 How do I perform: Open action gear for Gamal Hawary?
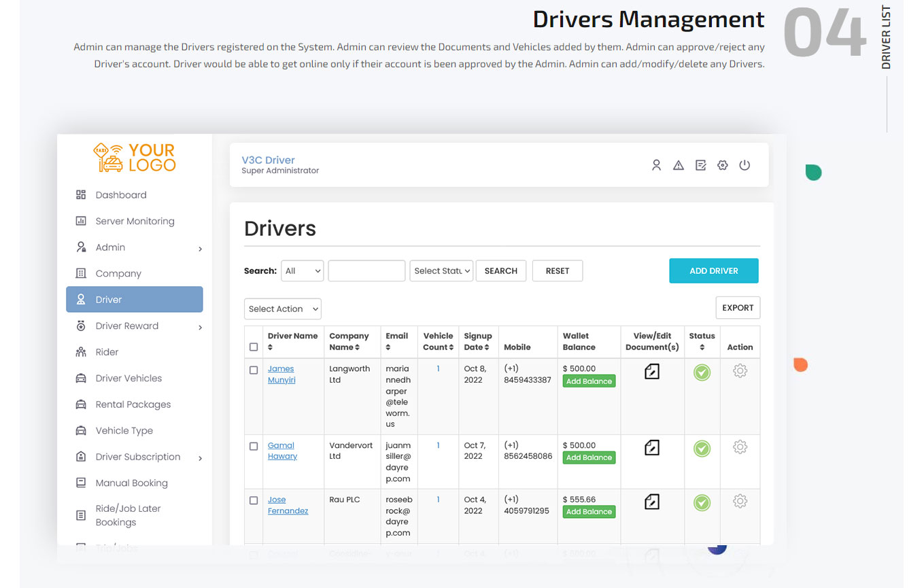(x=740, y=447)
